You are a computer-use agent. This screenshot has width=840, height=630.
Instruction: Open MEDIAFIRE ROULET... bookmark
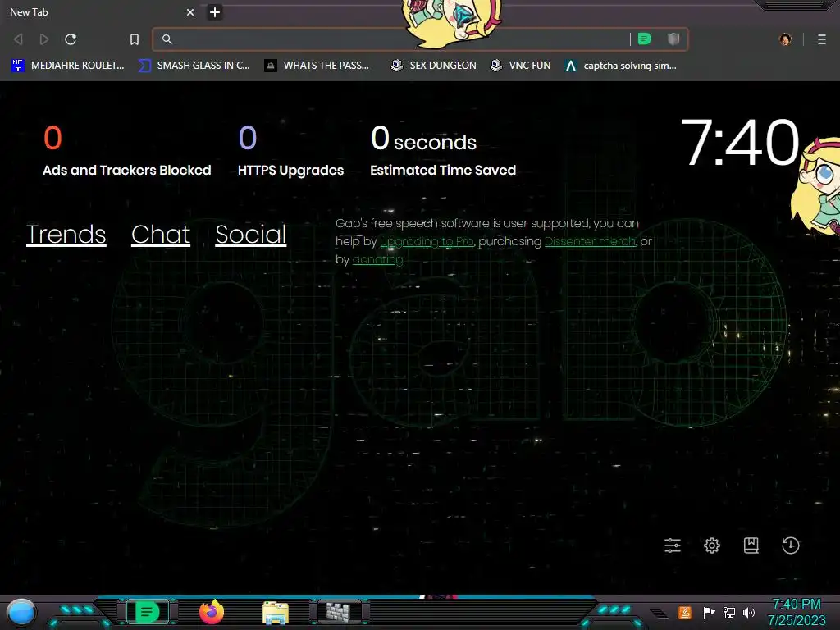(67, 66)
